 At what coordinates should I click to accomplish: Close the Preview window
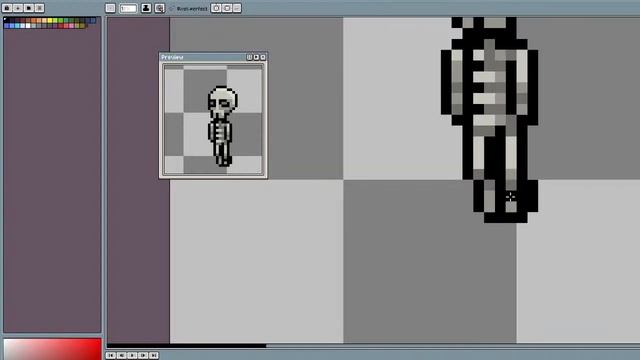point(263,57)
